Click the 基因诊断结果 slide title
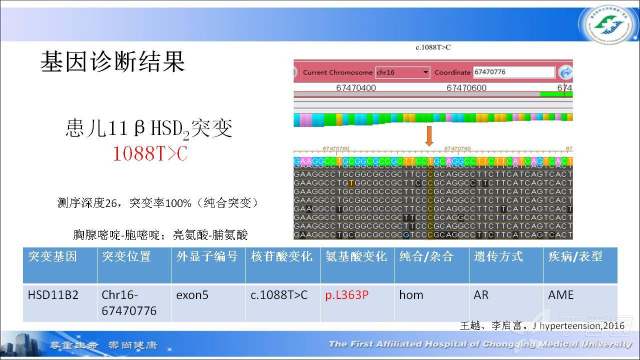 pyautogui.click(x=113, y=62)
